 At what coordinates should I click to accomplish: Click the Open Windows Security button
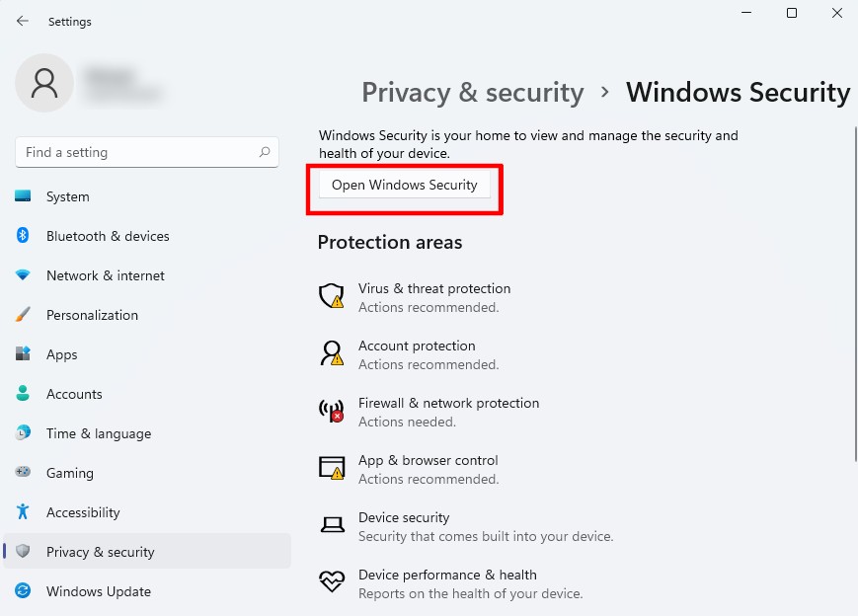[404, 185]
